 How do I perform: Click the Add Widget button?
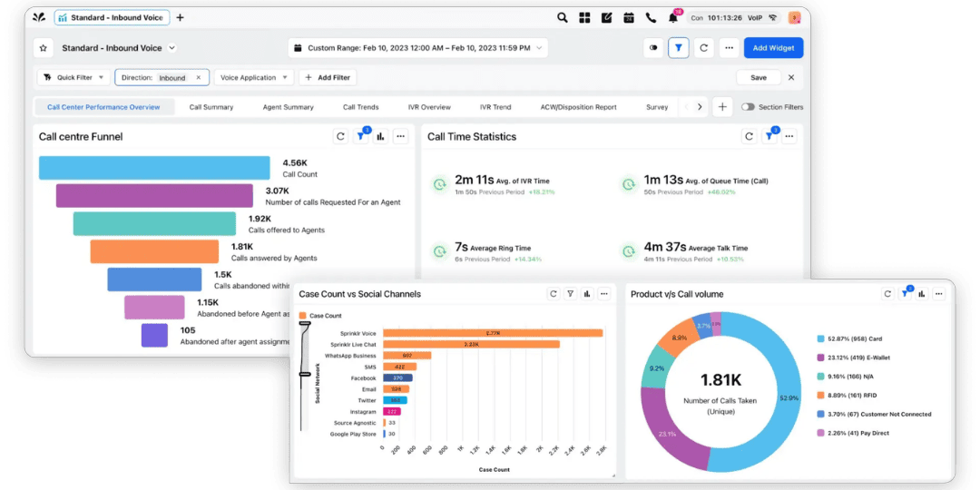(x=773, y=48)
